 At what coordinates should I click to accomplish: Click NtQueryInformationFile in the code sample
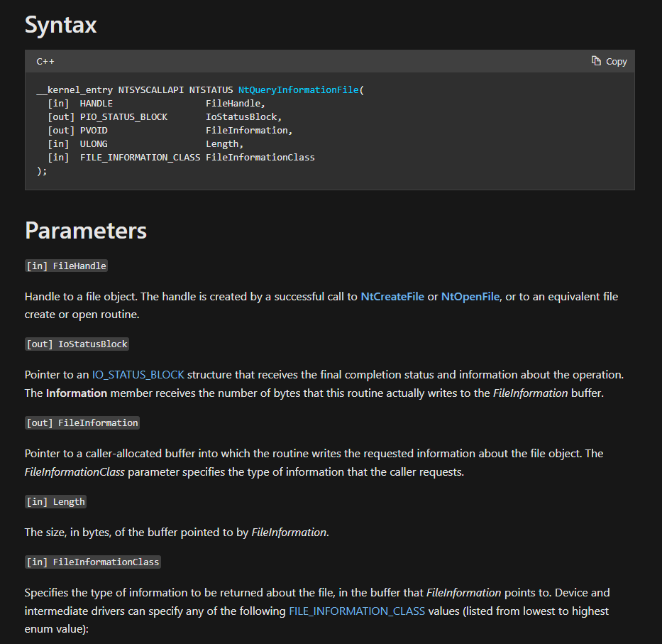tap(299, 90)
